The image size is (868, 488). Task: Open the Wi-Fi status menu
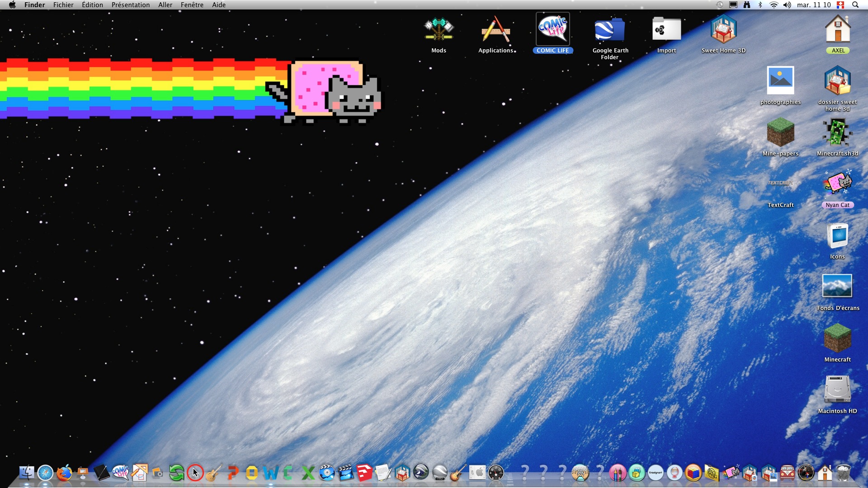[774, 5]
